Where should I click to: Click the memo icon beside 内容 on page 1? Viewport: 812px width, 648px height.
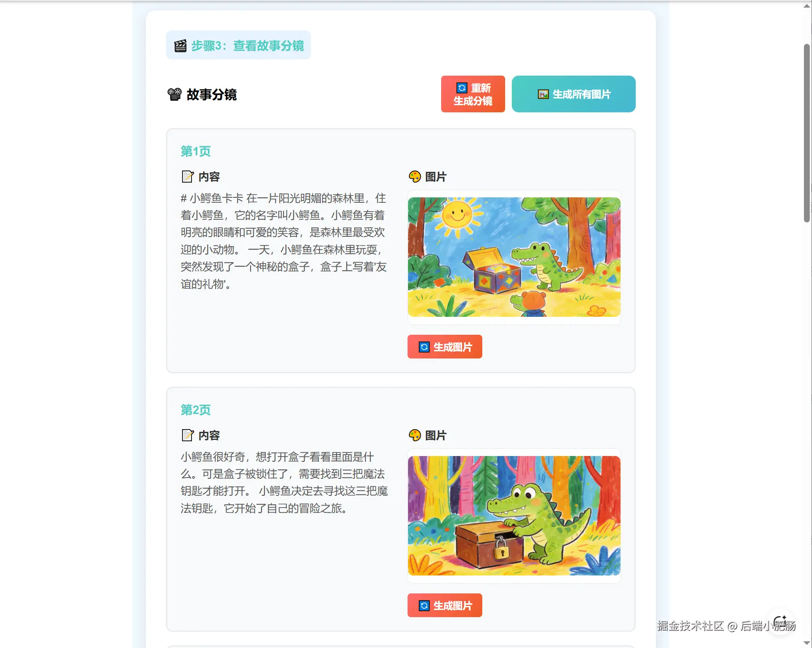point(187,177)
